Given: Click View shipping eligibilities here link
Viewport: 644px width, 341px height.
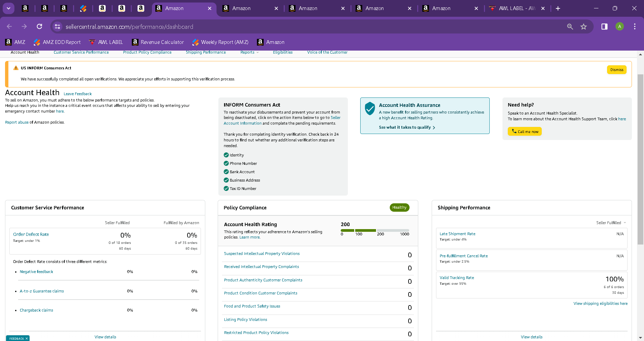Looking at the screenshot, I should pyautogui.click(x=600, y=303).
